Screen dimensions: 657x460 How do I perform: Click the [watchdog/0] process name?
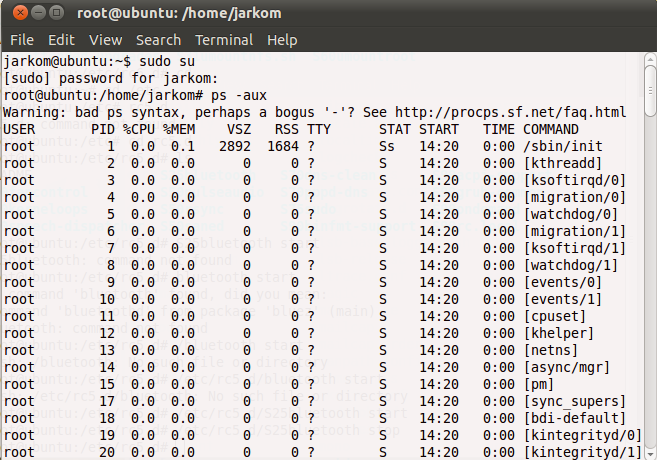(571, 214)
